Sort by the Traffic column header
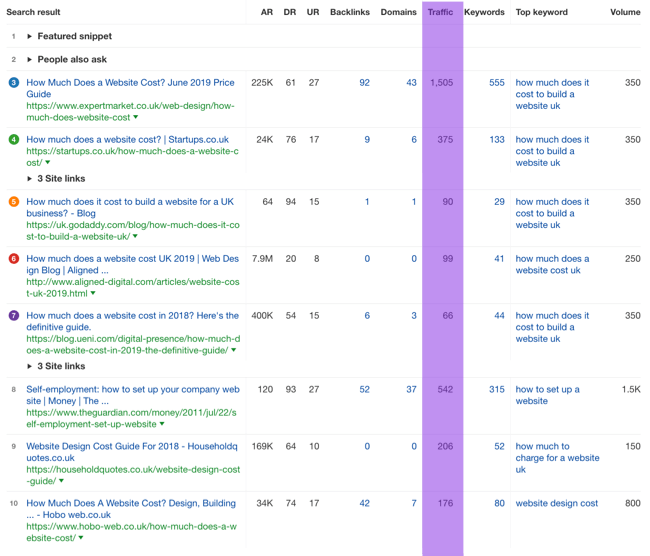Viewport: 650px width, 556px height. coord(440,13)
